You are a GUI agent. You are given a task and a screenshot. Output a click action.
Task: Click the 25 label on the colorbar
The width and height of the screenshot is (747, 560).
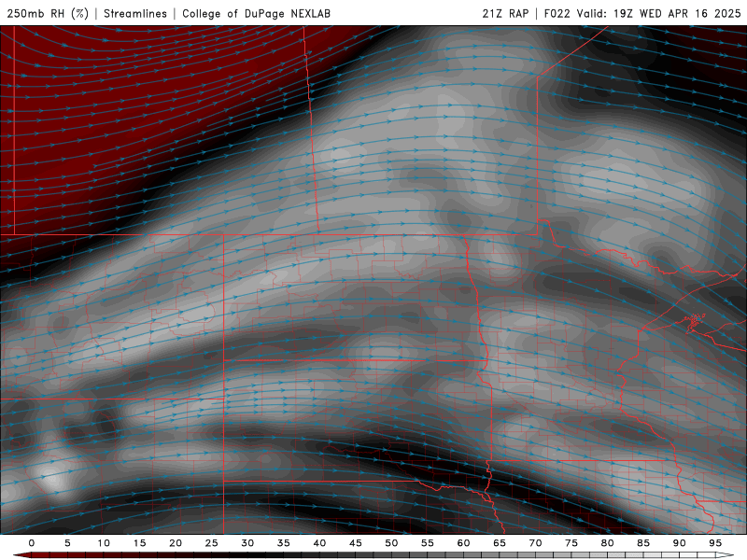pyautogui.click(x=212, y=543)
